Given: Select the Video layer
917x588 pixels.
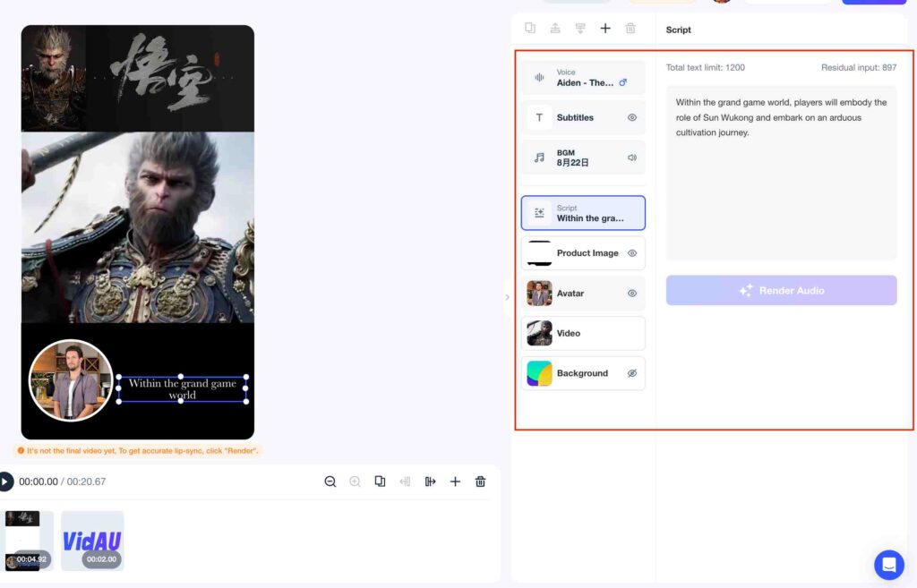Looking at the screenshot, I should [583, 333].
